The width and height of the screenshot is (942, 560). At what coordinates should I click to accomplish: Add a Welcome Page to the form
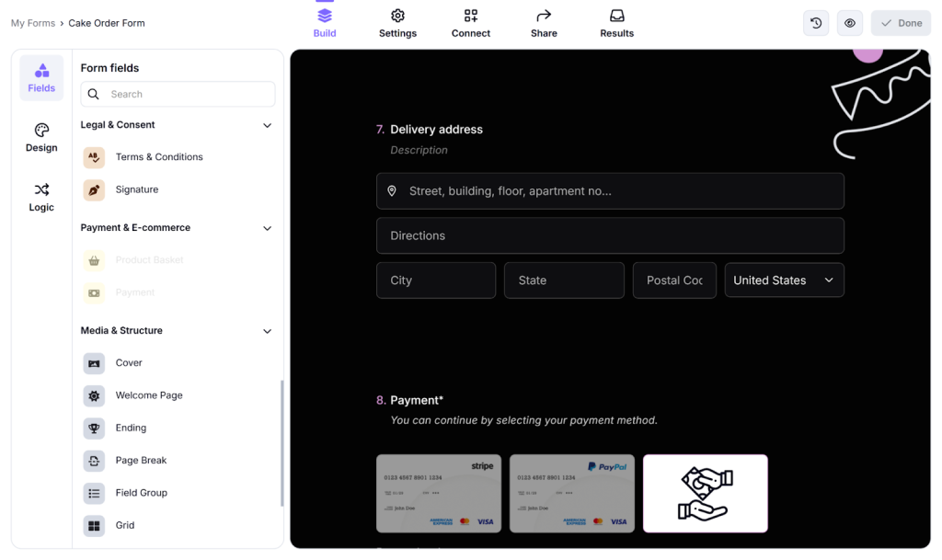(147, 395)
